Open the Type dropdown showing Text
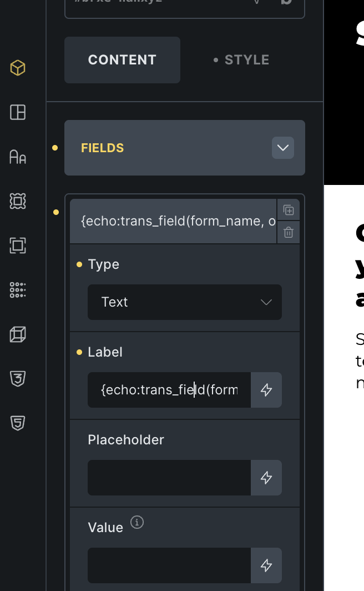The width and height of the screenshot is (364, 591). 184,302
